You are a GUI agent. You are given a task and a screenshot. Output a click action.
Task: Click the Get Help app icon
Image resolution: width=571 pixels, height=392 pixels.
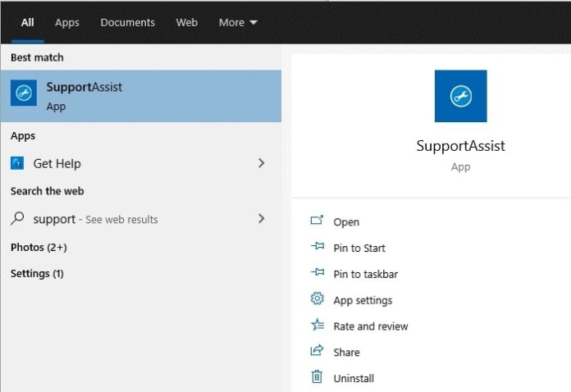pyautogui.click(x=17, y=163)
